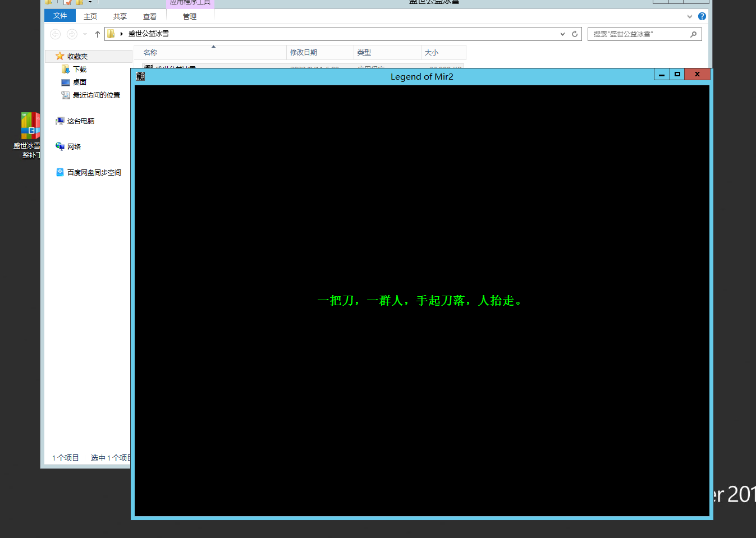Screen dimensions: 756x538
Task: Open address bar history dropdown
Action: point(562,34)
